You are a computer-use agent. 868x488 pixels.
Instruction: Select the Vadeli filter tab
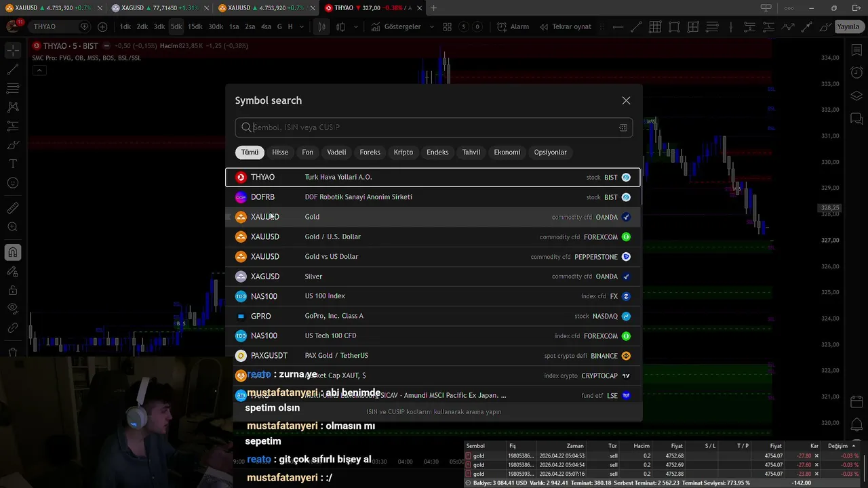[x=336, y=152]
